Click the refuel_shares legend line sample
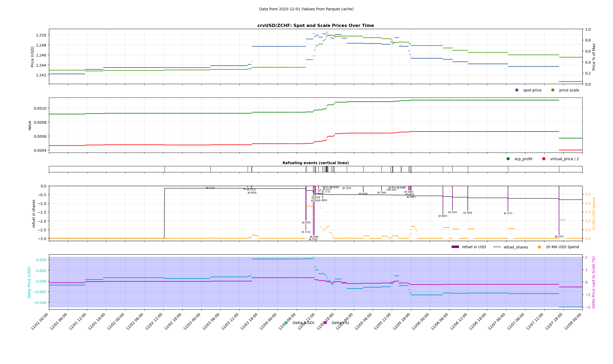The image size is (613, 364). pyautogui.click(x=497, y=247)
